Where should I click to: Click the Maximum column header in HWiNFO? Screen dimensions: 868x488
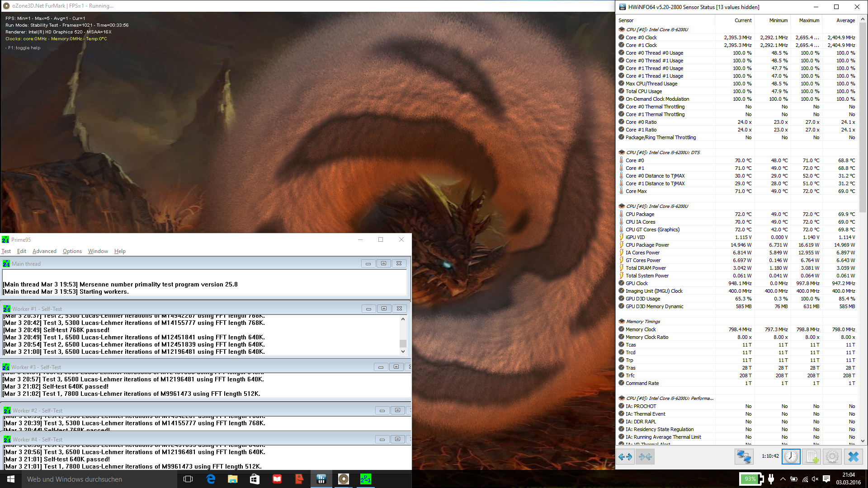tap(806, 20)
